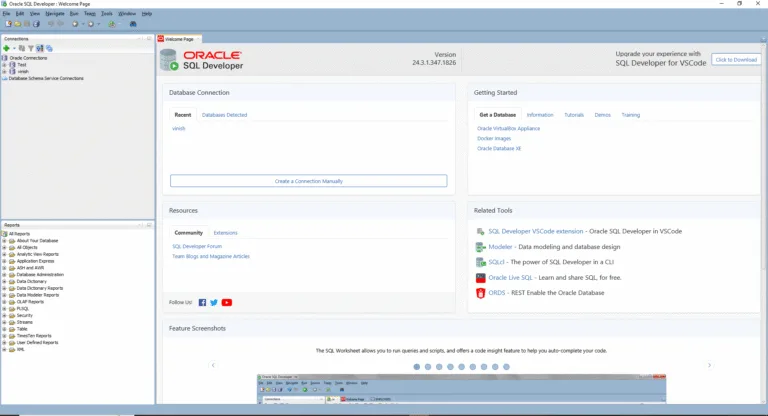The height and width of the screenshot is (416, 768).
Task: Select Database Schema Service Connections tree item
Action: [46, 78]
